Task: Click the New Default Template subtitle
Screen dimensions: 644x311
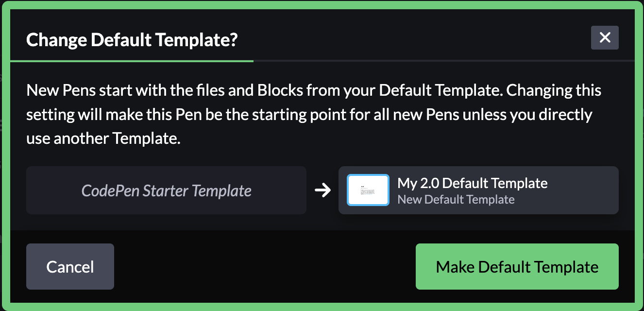Action: [456, 200]
